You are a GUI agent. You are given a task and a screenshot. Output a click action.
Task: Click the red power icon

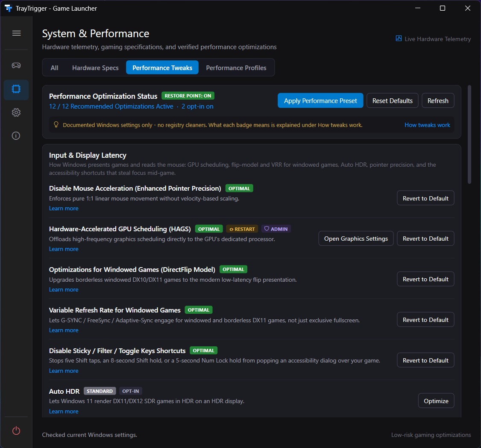pyautogui.click(x=16, y=430)
